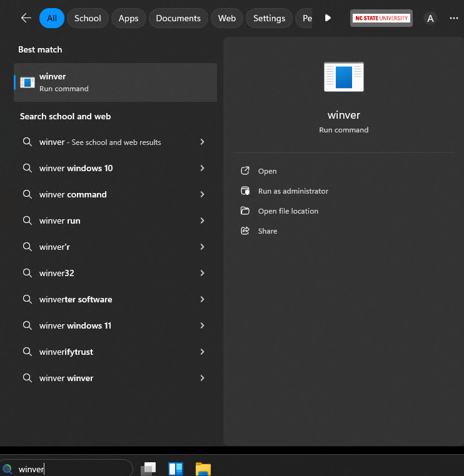Open the NC State University account badge
This screenshot has height=476, width=464.
[381, 18]
